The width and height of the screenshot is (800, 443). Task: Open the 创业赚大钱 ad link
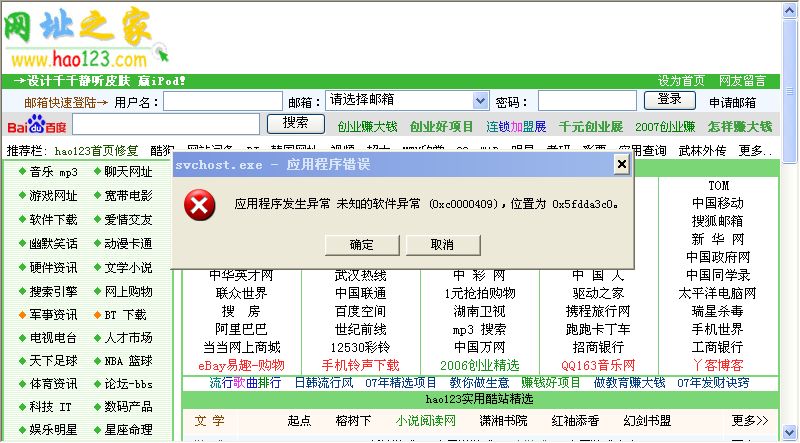point(367,127)
